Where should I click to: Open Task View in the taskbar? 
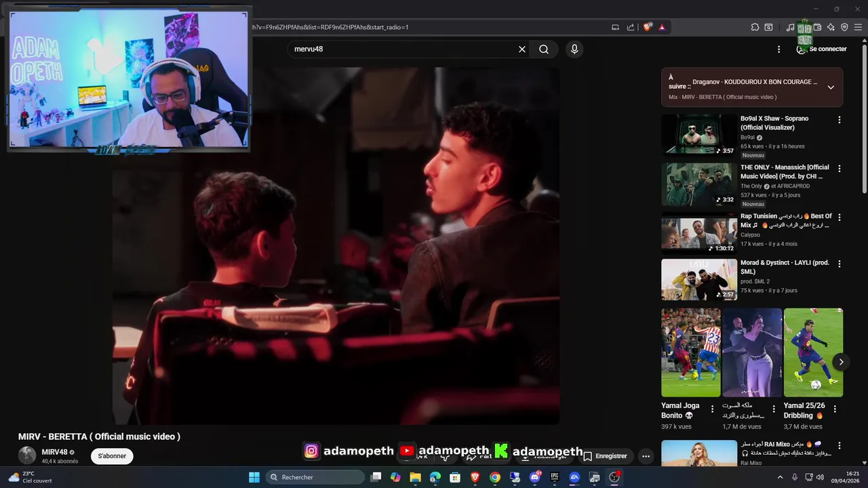click(376, 477)
